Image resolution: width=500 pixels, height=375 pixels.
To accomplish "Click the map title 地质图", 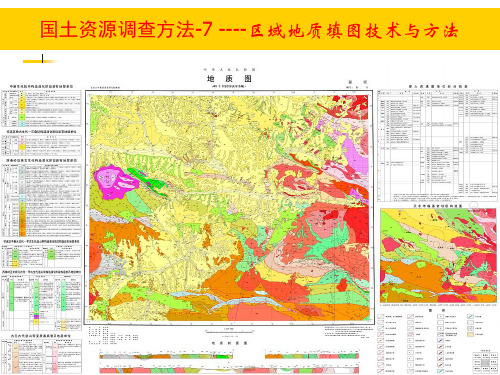I will coord(229,79).
